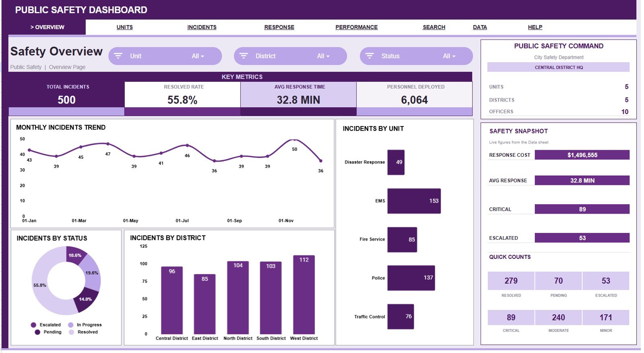Click the Escalated 53 snapshot bar

[x=582, y=238]
